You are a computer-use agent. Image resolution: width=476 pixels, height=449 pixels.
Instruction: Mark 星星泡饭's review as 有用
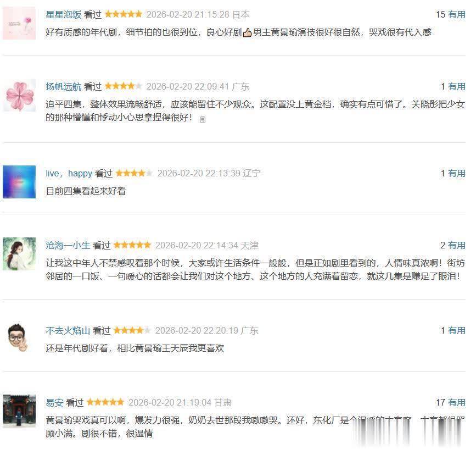point(457,15)
